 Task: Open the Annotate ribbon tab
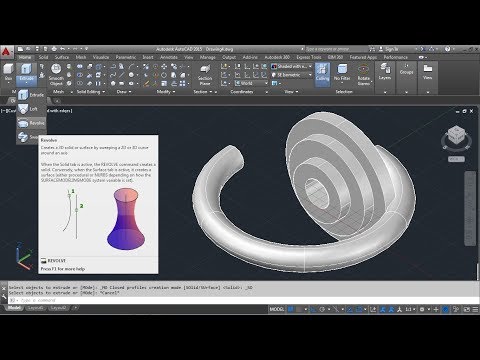[x=169, y=57]
